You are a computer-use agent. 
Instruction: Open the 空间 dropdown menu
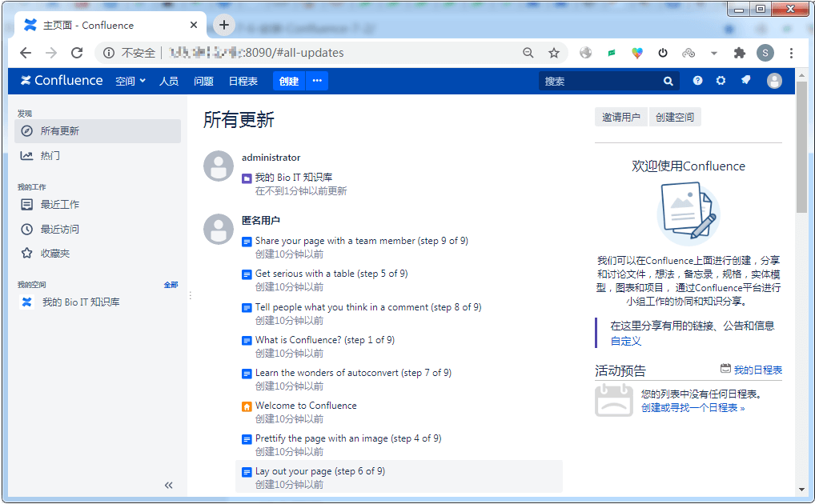pyautogui.click(x=130, y=81)
